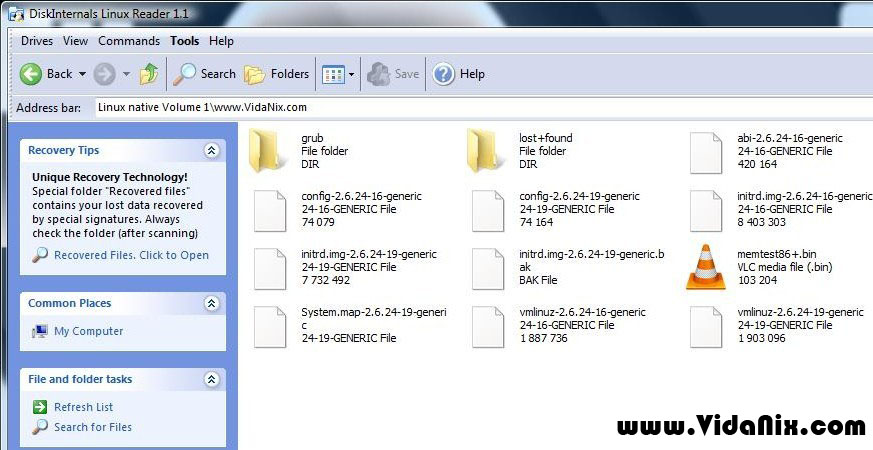
Task: Click the green Refresh List icon
Action: click(40, 407)
